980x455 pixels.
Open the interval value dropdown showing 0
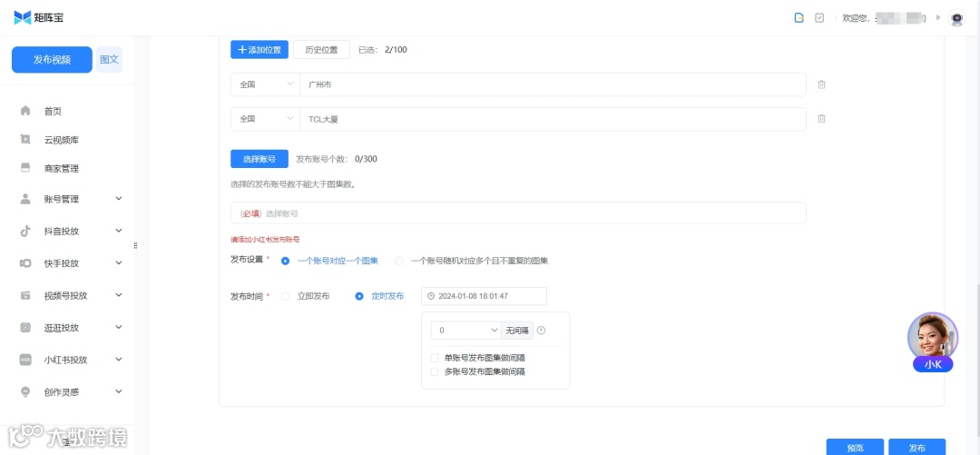pyautogui.click(x=465, y=331)
